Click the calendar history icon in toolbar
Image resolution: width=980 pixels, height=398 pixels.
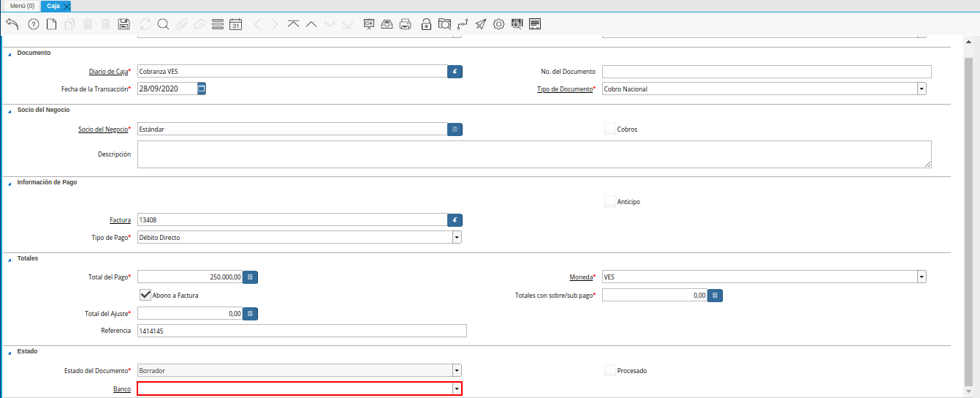point(235,24)
